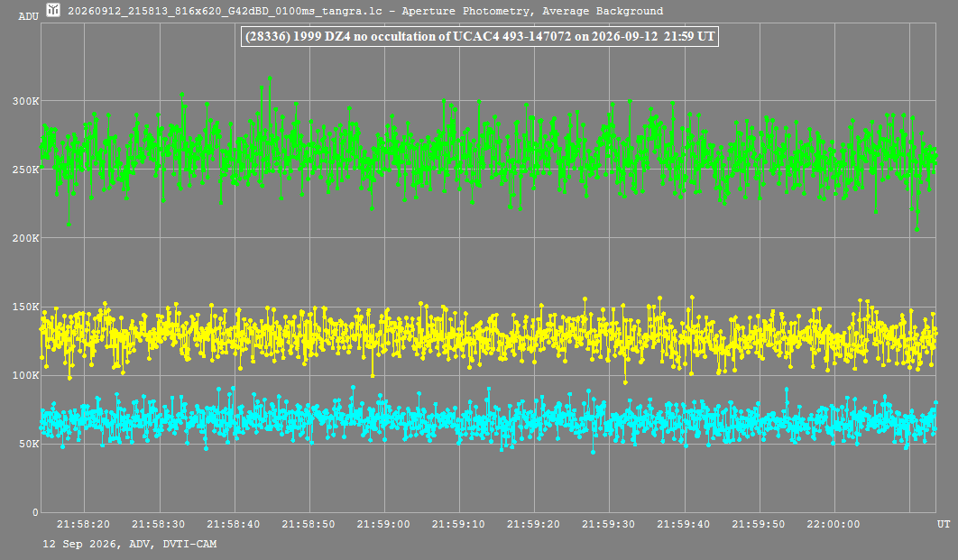Click the 21:59:10 time label
The image size is (958, 560).
(x=458, y=524)
